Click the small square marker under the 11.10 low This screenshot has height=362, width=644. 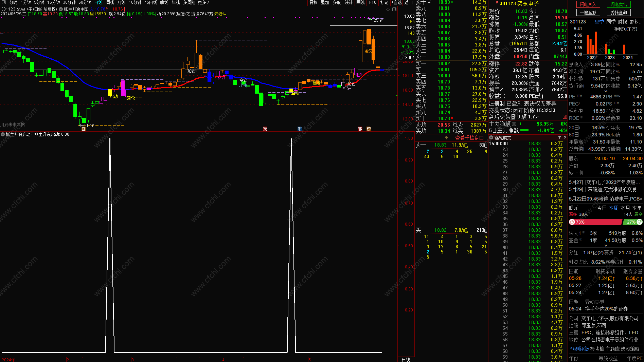(84, 129)
